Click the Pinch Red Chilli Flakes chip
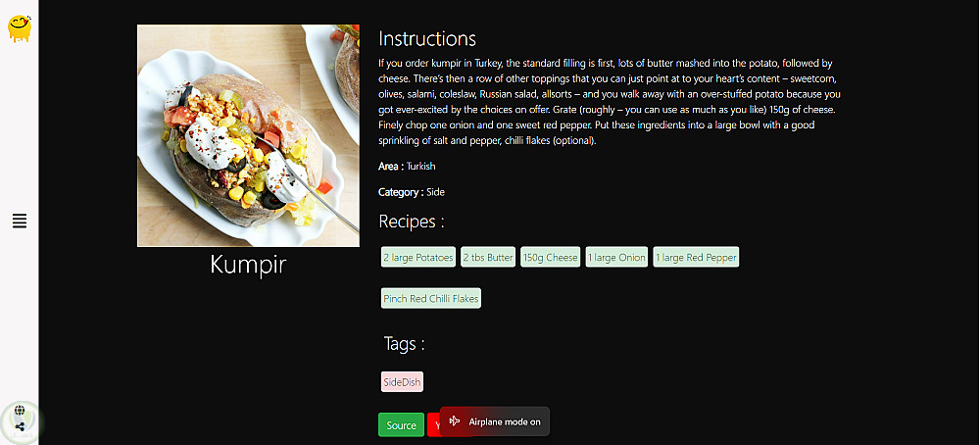980x445 pixels. [431, 299]
